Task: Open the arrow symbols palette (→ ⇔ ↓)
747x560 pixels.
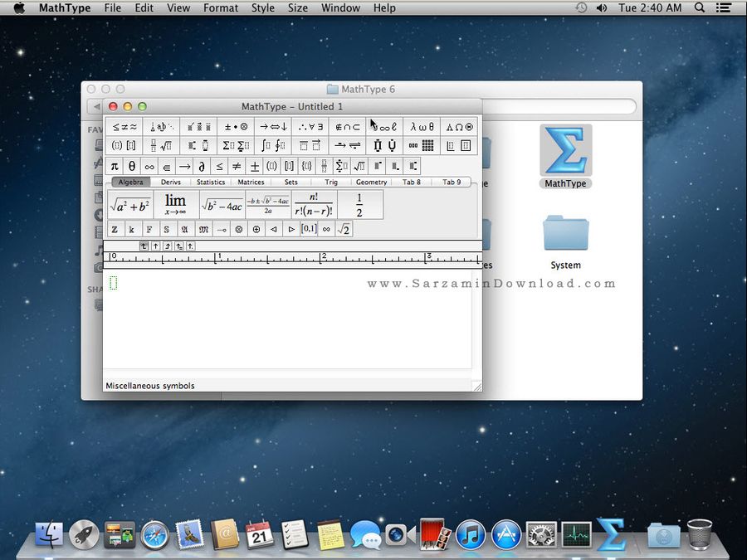Action: tap(273, 127)
